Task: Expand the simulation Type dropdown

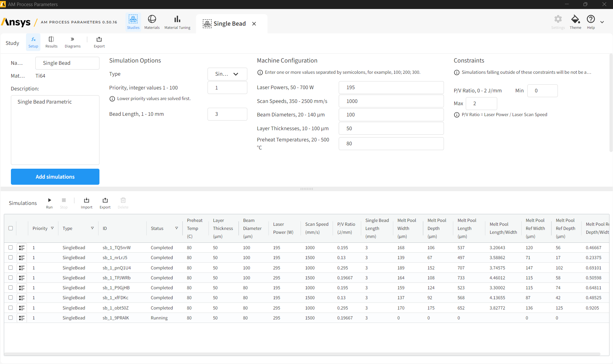Action: [227, 74]
